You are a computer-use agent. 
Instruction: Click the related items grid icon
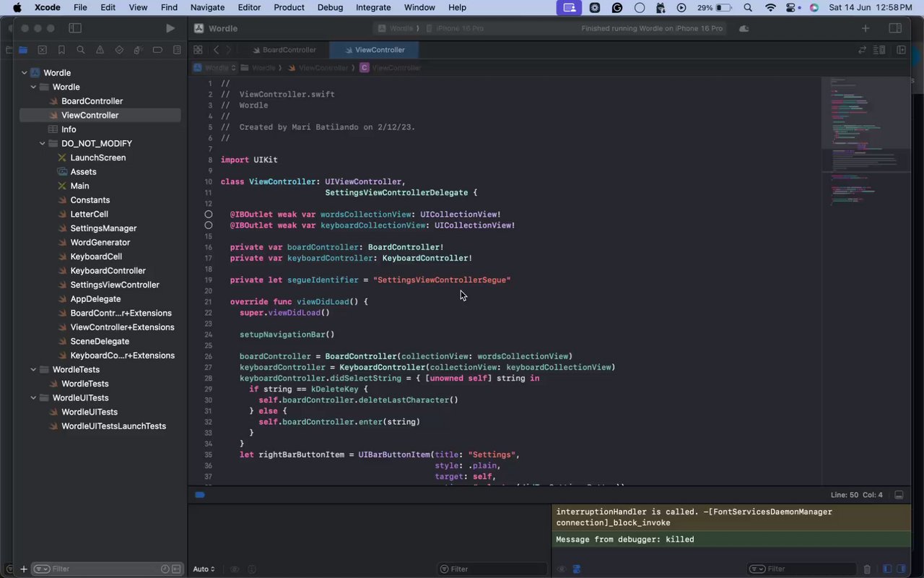(198, 50)
